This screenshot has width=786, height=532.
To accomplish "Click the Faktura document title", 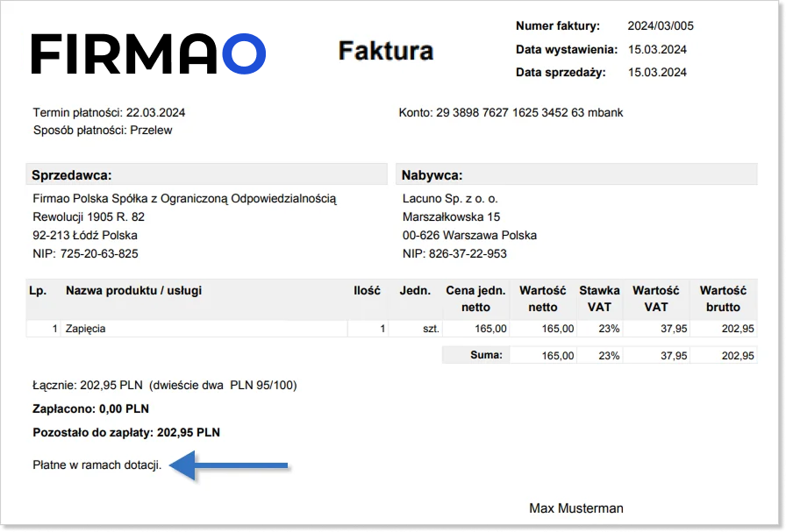I will coord(385,51).
